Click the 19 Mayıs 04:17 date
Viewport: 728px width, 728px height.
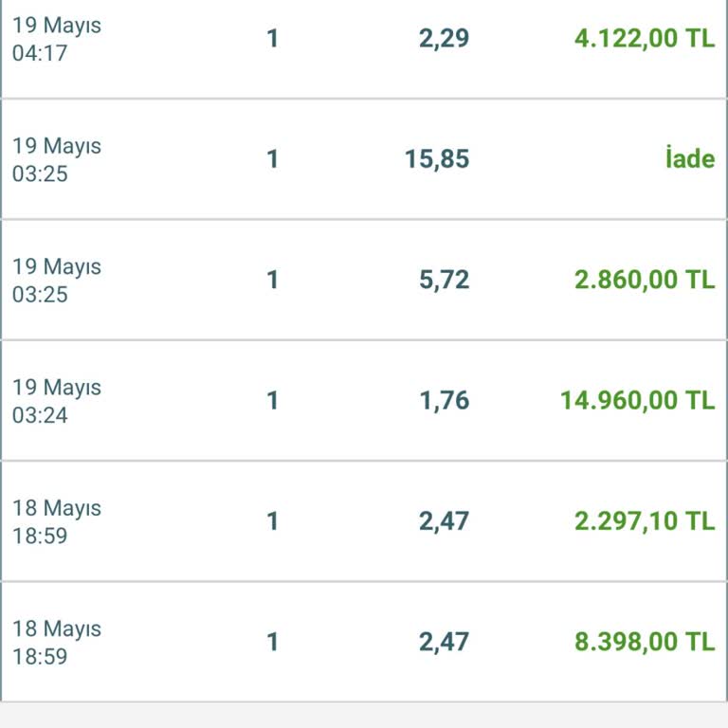click(56, 39)
